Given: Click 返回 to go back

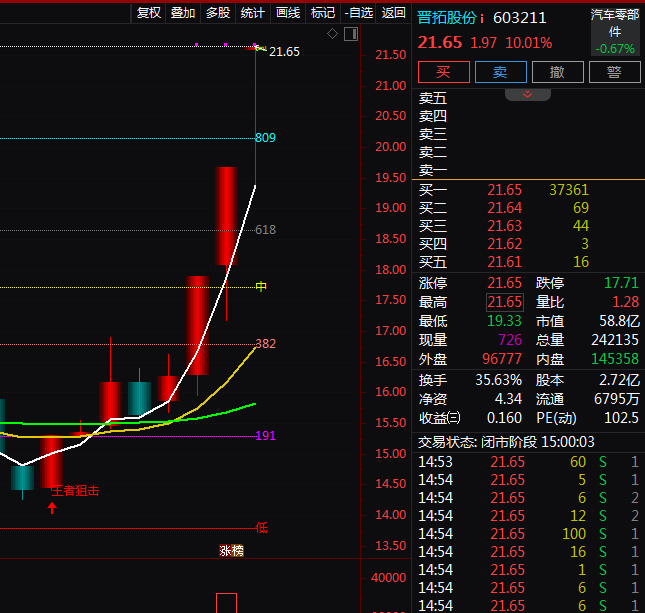Looking at the screenshot, I should coord(393,13).
